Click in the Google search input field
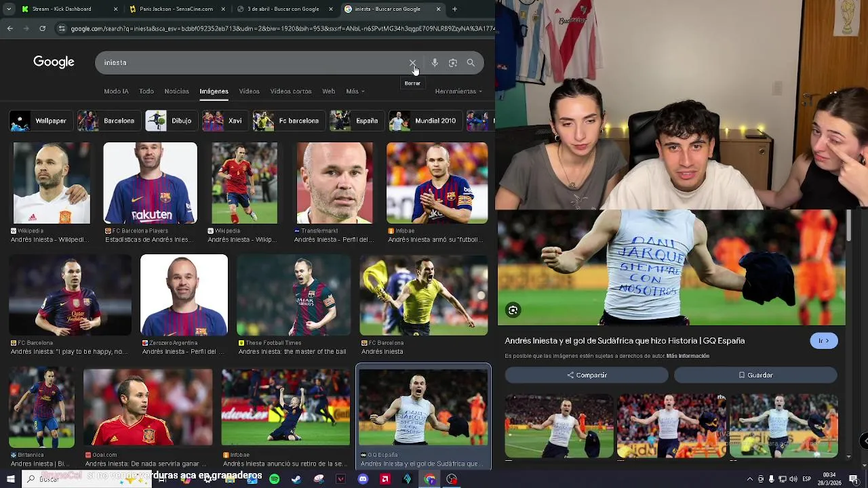 [251, 62]
